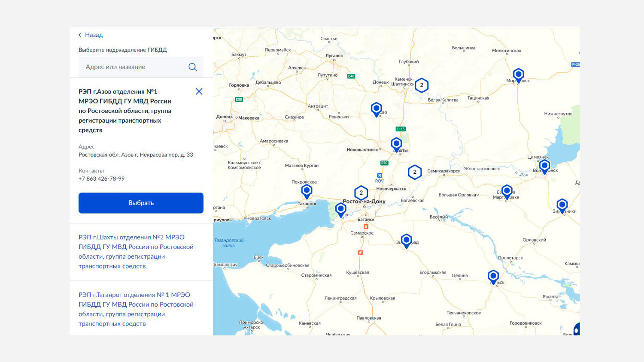The width and height of the screenshot is (644, 362).
Task: Select the map pin near Морозовск
Action: [x=519, y=75]
